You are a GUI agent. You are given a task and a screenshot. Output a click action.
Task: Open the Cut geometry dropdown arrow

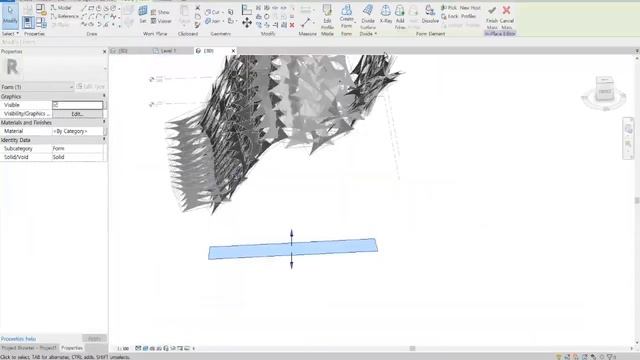coord(223,13)
